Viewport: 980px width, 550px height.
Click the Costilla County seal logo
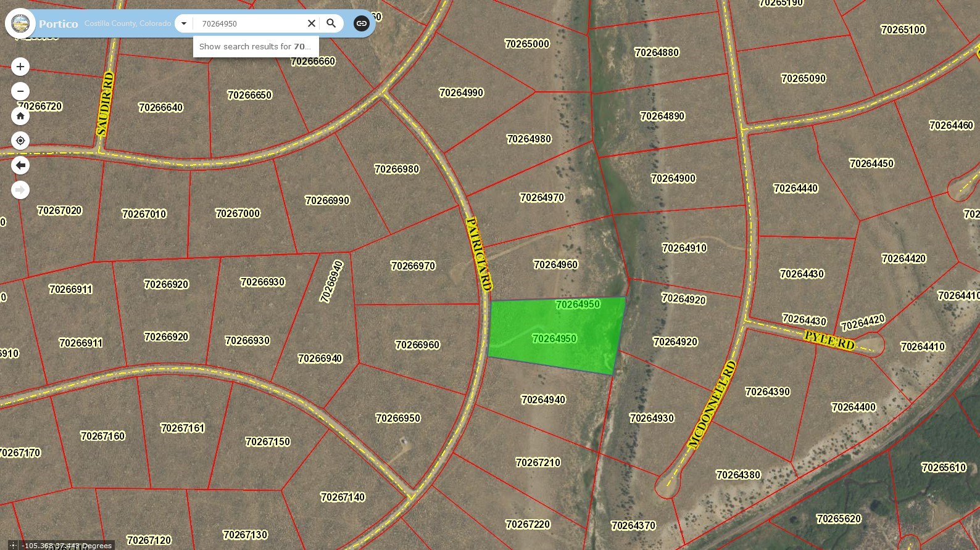pos(20,23)
